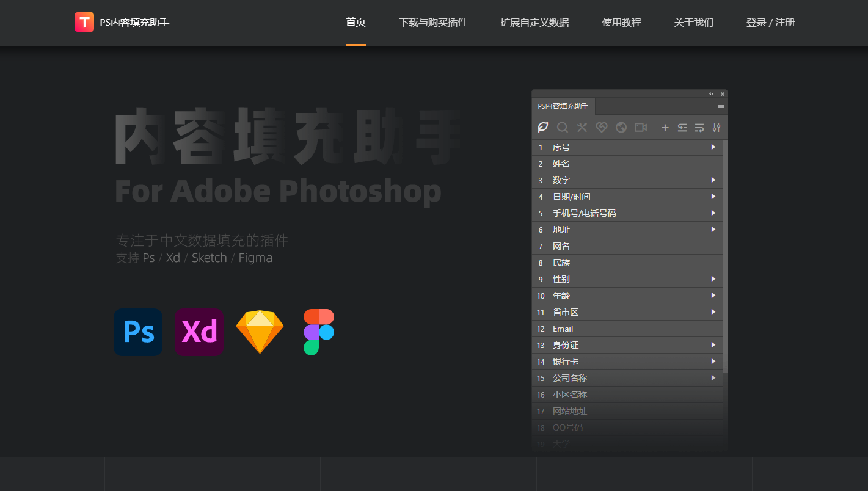Click the plus icon in the panel toolbar

click(x=665, y=128)
